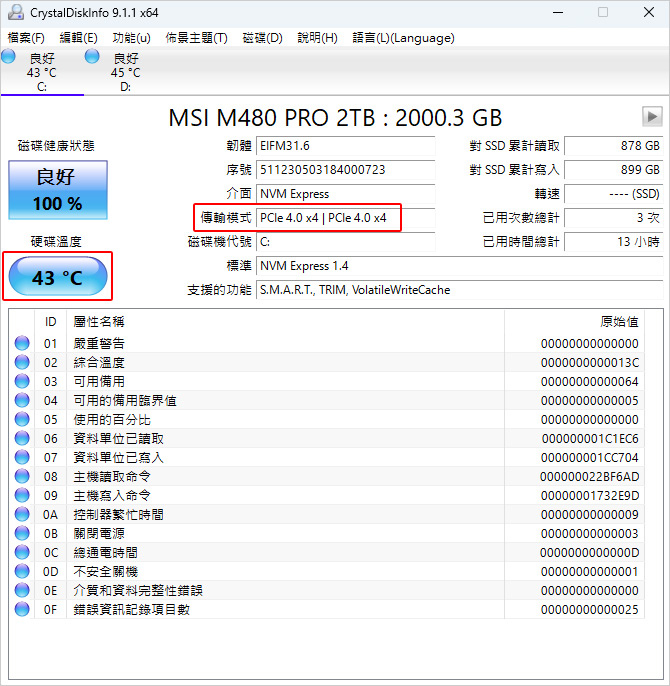This screenshot has width=670, height=686.
Task: Click status orb of row 0F 錯誤資訊記錄項目數
Action: [22, 609]
